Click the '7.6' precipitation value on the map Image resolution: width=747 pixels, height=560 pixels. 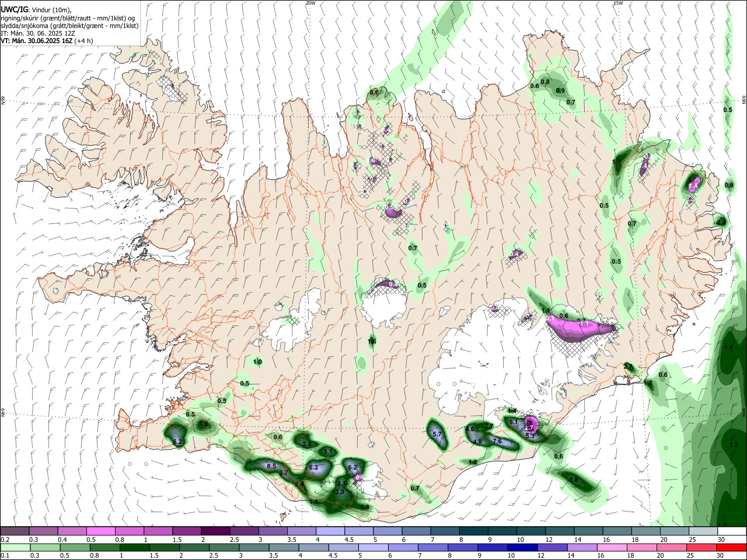497,442
